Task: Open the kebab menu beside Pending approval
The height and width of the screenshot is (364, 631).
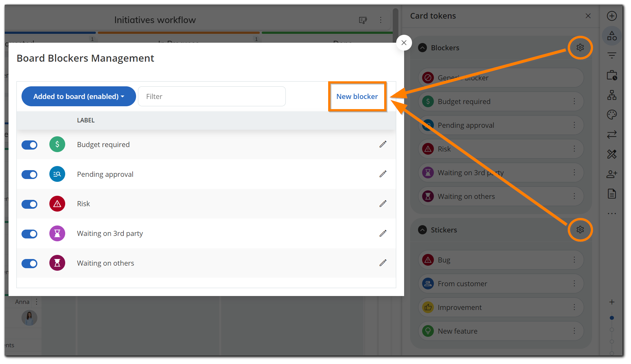Action: (x=575, y=125)
